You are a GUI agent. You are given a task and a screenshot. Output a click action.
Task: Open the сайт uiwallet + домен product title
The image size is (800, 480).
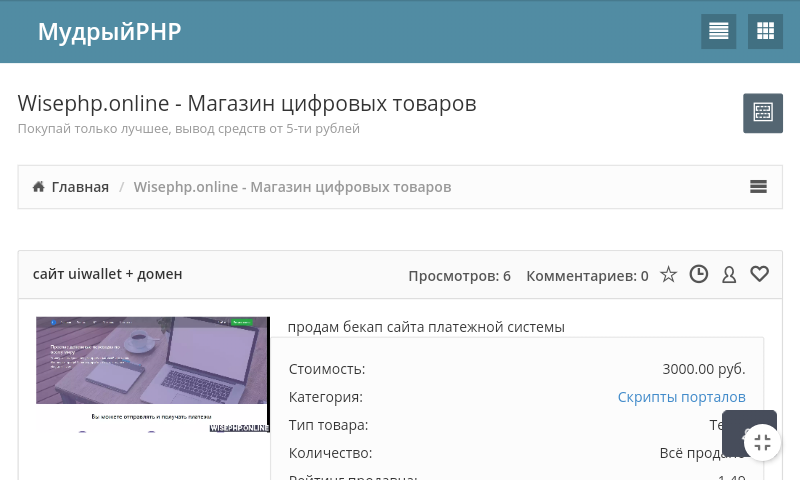point(107,274)
